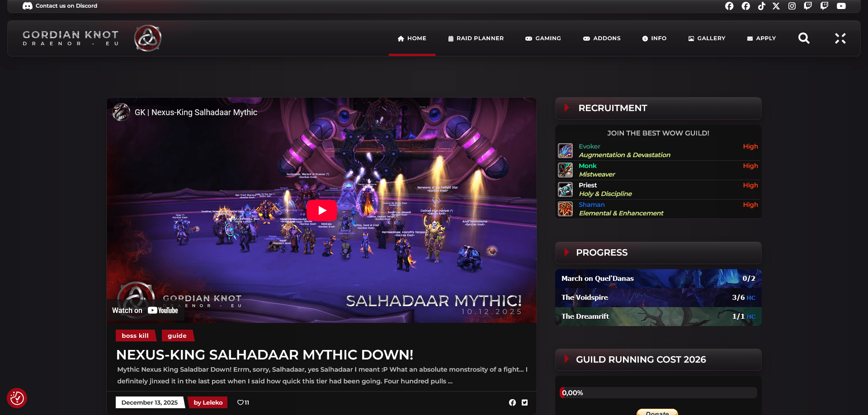Share post on Facebook via post footer icon
868x415 pixels.
pos(512,402)
